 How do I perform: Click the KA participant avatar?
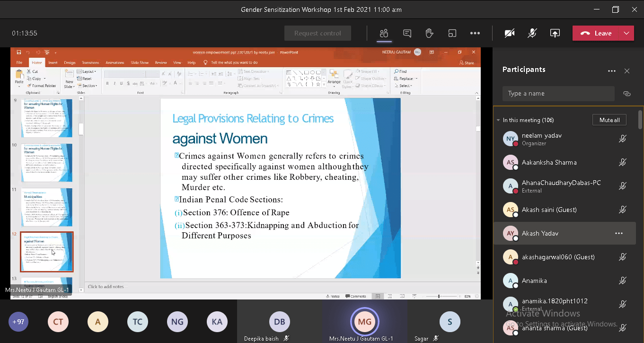click(x=217, y=322)
